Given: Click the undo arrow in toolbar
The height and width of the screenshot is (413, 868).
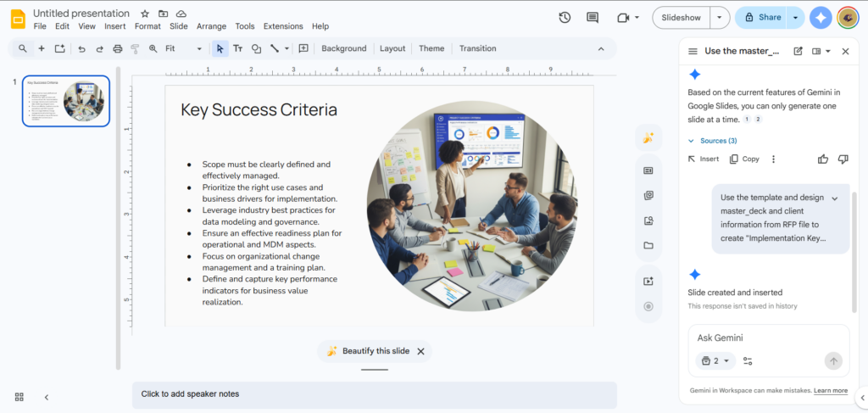Looking at the screenshot, I should click(x=81, y=48).
